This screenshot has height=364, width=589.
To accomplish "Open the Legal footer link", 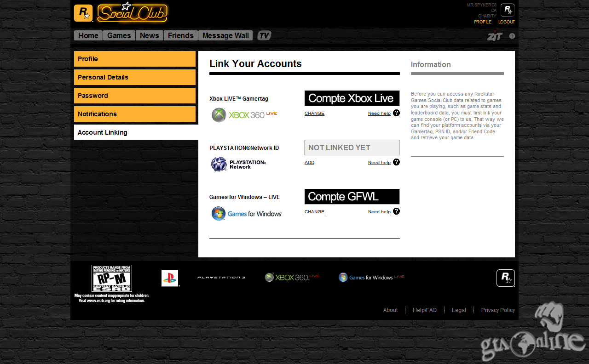I will click(x=459, y=310).
